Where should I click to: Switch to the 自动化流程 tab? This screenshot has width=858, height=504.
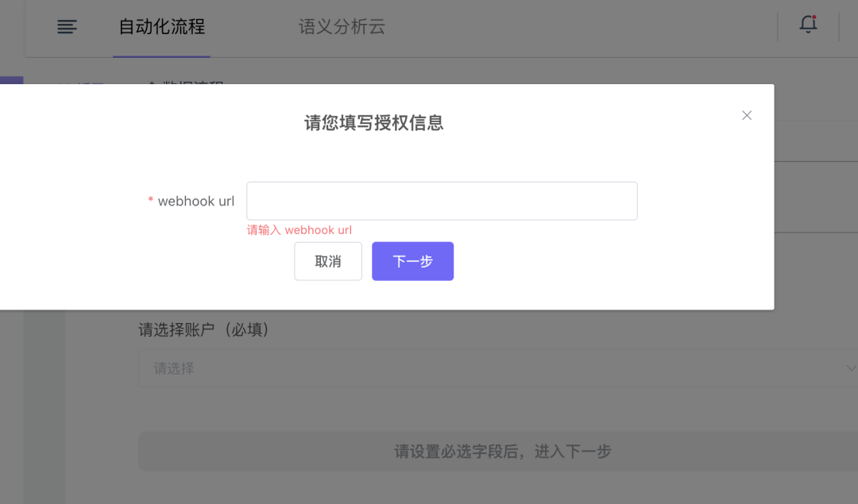[161, 27]
